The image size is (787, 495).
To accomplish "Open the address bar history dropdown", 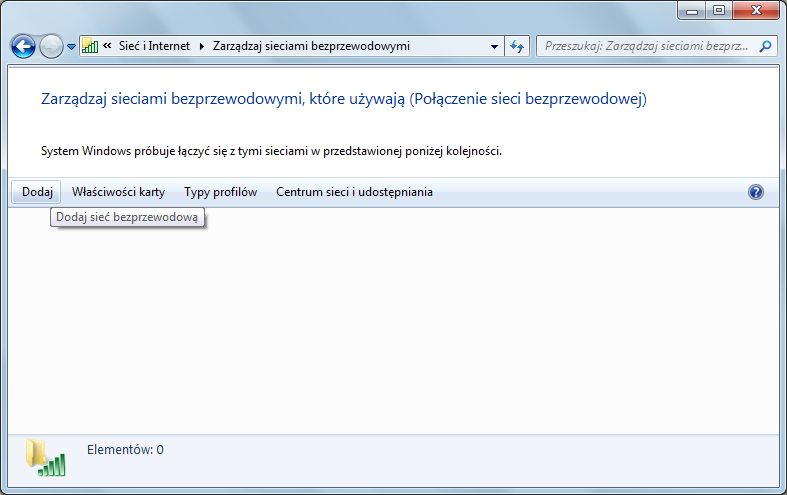I will [x=494, y=46].
